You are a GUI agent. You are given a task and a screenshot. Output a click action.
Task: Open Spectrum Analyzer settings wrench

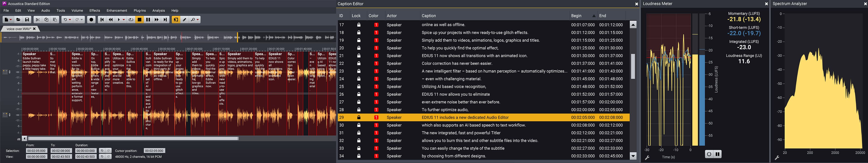point(777,158)
